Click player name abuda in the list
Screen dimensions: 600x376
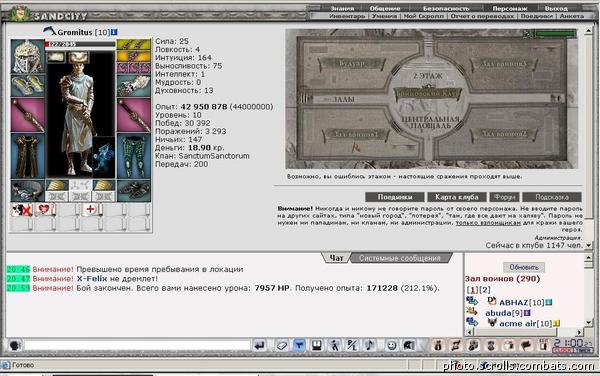[499, 313]
